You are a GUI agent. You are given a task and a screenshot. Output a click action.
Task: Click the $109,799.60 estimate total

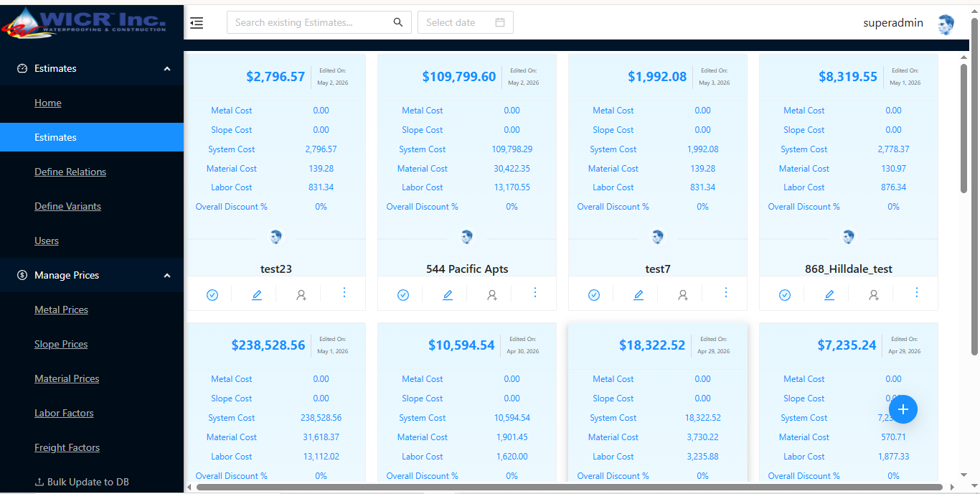coord(459,77)
